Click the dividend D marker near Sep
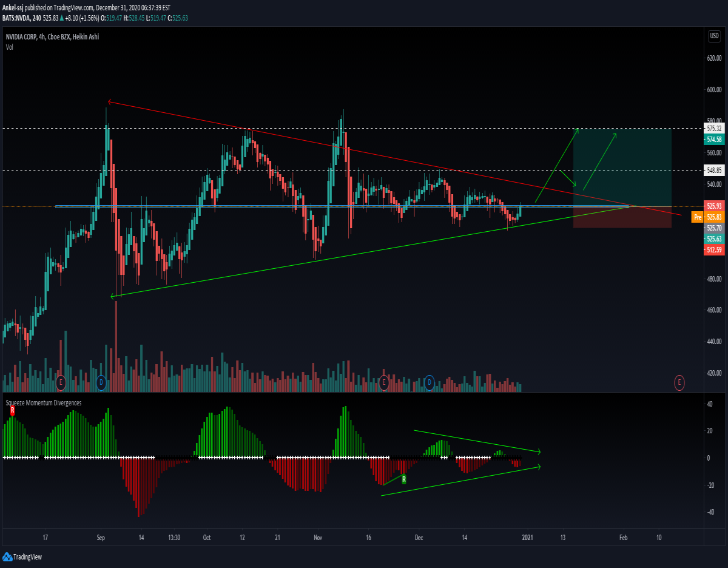The width and height of the screenshot is (728, 568). [101, 382]
